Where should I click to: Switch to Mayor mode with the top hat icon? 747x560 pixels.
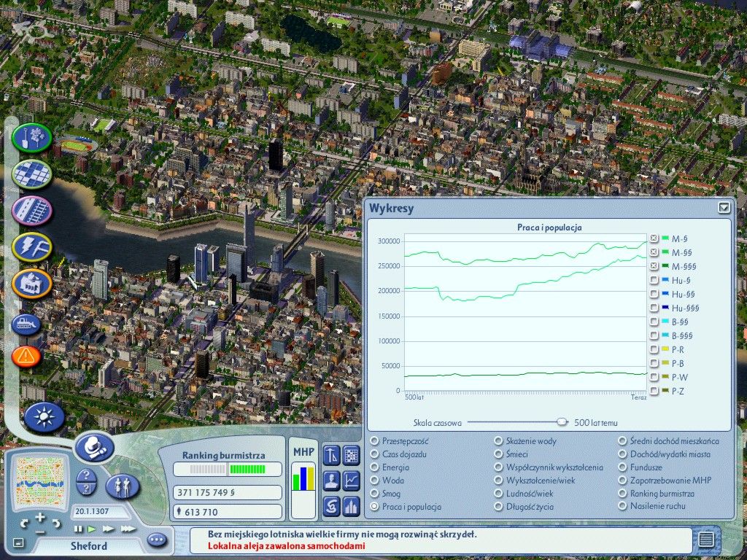coord(94,448)
